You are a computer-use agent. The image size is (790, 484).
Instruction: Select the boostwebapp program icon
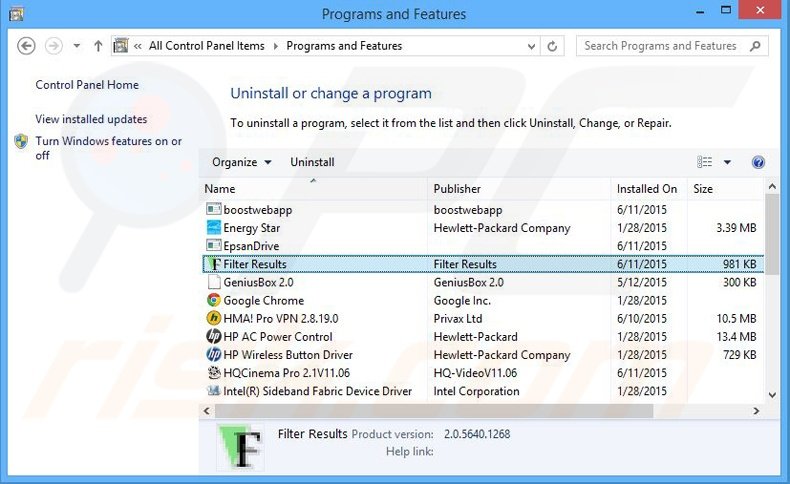coord(214,209)
